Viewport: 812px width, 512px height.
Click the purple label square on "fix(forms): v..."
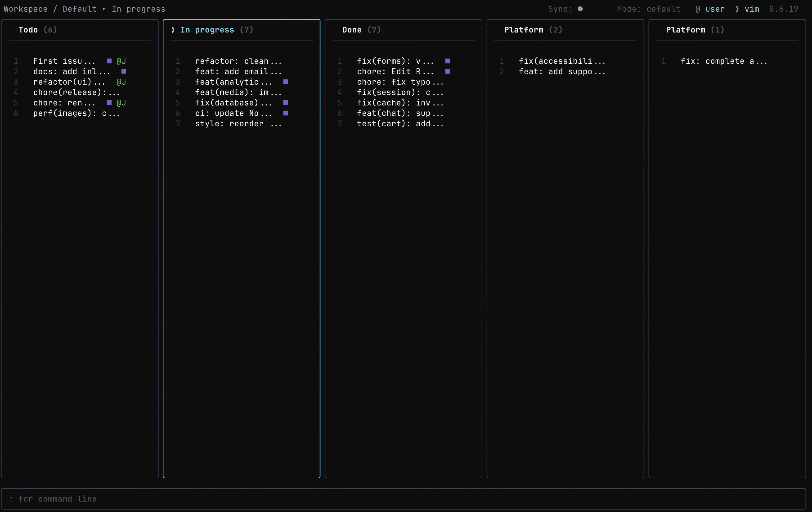[x=447, y=61]
